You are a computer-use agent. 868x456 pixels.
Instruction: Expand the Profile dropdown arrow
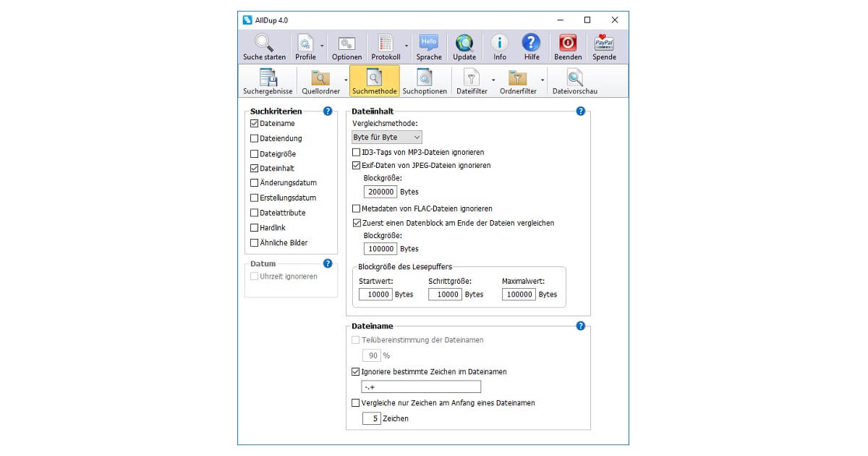pyautogui.click(x=323, y=46)
